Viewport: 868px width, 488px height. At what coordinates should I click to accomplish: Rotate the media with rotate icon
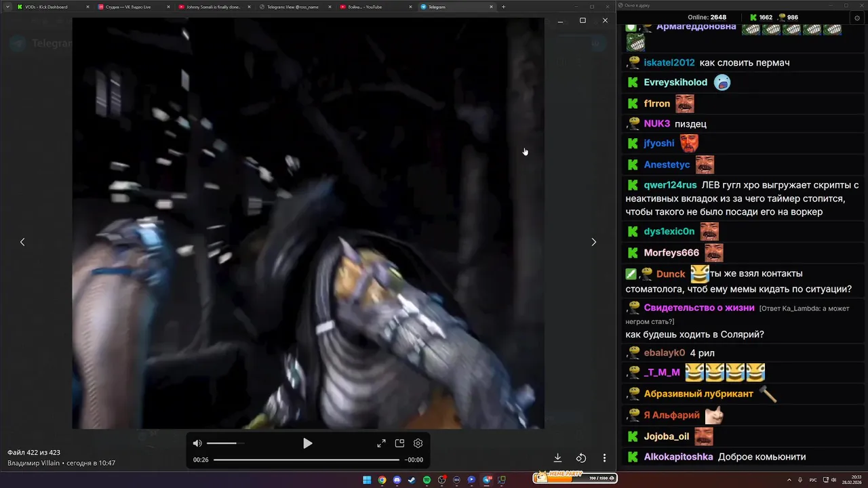pos(581,458)
